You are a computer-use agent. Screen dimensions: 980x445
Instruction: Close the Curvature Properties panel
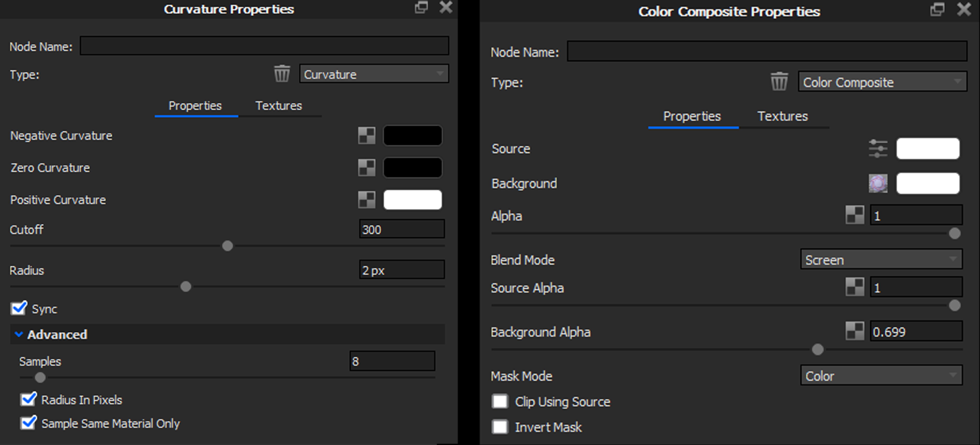coord(446,7)
